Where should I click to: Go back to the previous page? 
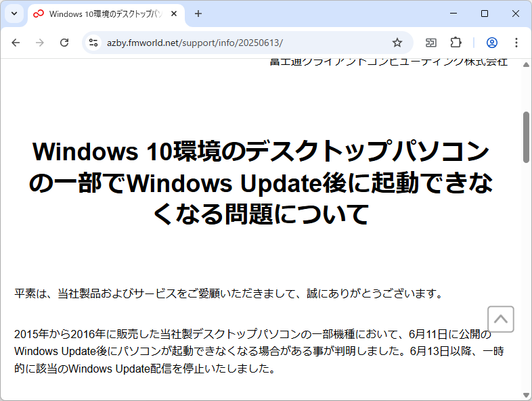pyautogui.click(x=16, y=43)
